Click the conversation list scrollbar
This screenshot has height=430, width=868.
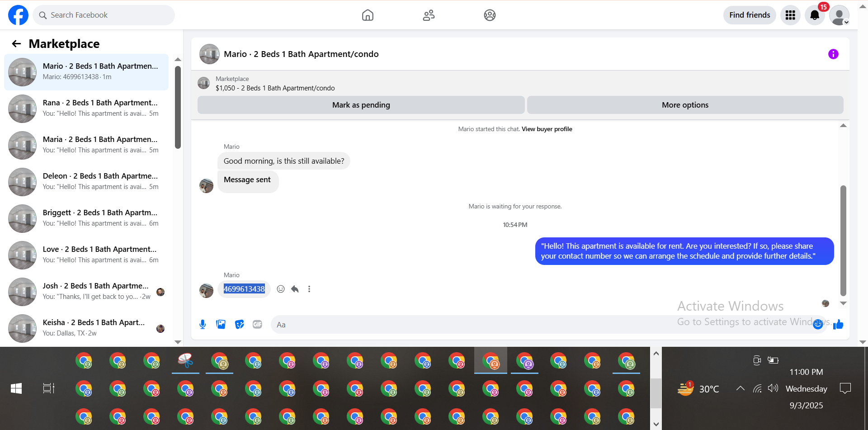178,107
